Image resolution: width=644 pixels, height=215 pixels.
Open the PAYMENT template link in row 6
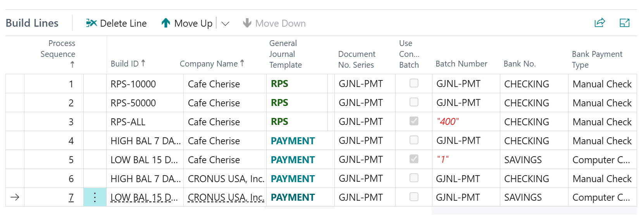click(293, 179)
